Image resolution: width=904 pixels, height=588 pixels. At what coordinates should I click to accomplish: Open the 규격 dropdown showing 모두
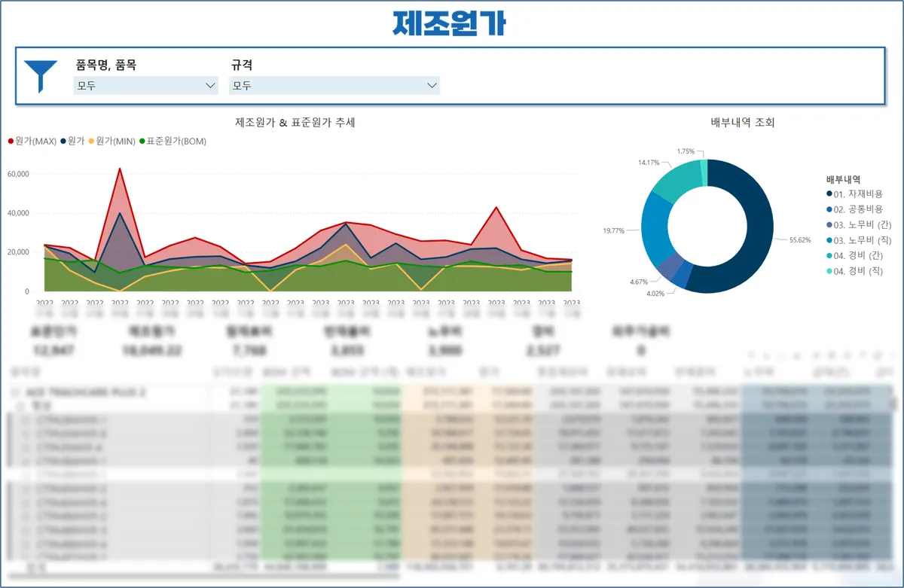[334, 86]
